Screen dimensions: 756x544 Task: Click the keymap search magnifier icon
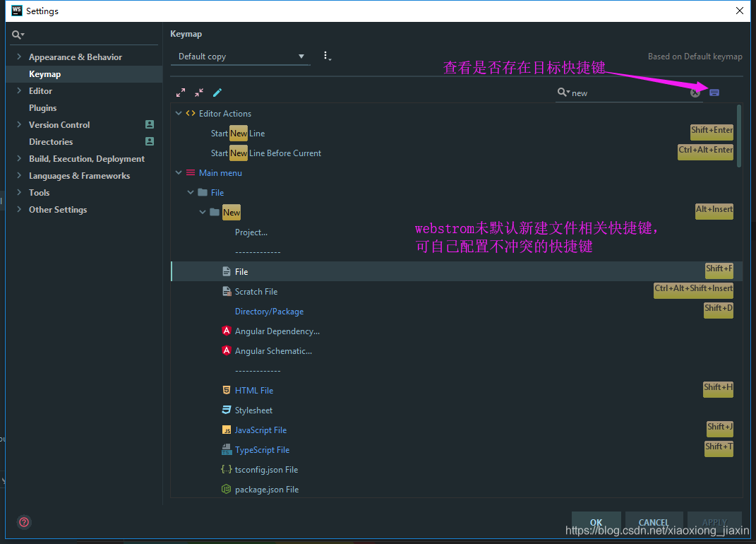[563, 92]
